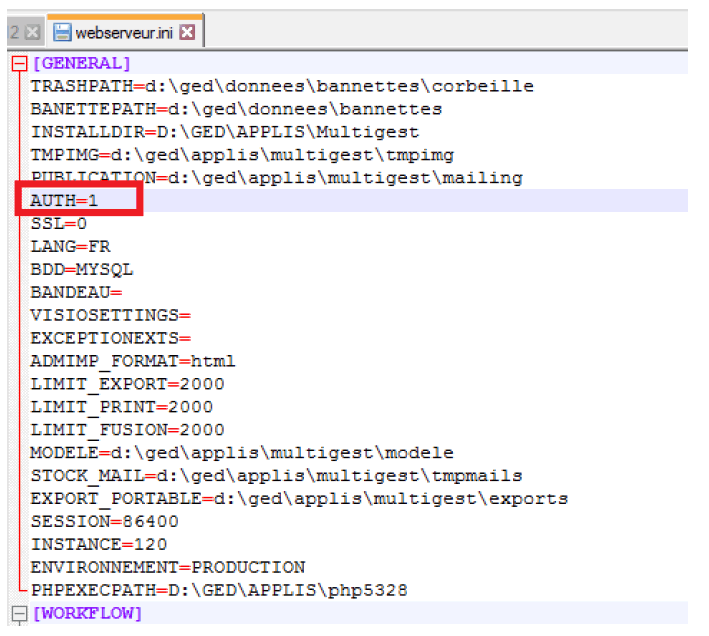
Task: Click the PHPEXECPATH line
Action: coord(218,590)
